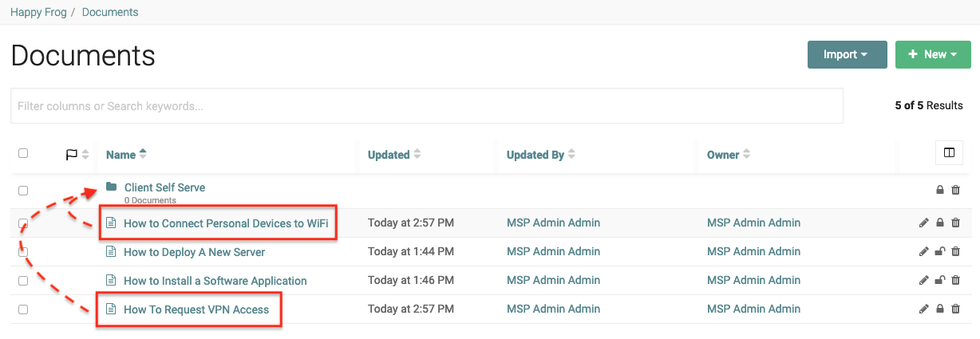
Task: Trash the Install a Software Application document
Action: pyautogui.click(x=956, y=281)
